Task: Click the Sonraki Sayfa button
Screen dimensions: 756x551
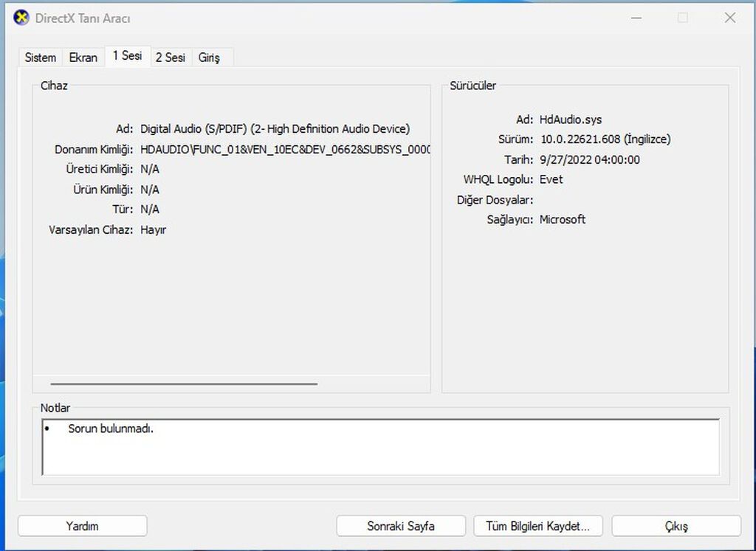Action: click(x=401, y=525)
